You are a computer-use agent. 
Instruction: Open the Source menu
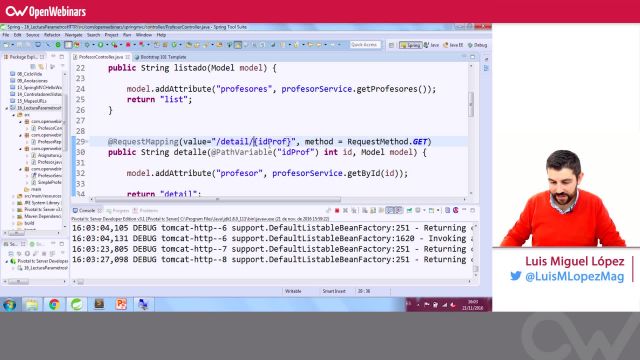click(x=33, y=35)
